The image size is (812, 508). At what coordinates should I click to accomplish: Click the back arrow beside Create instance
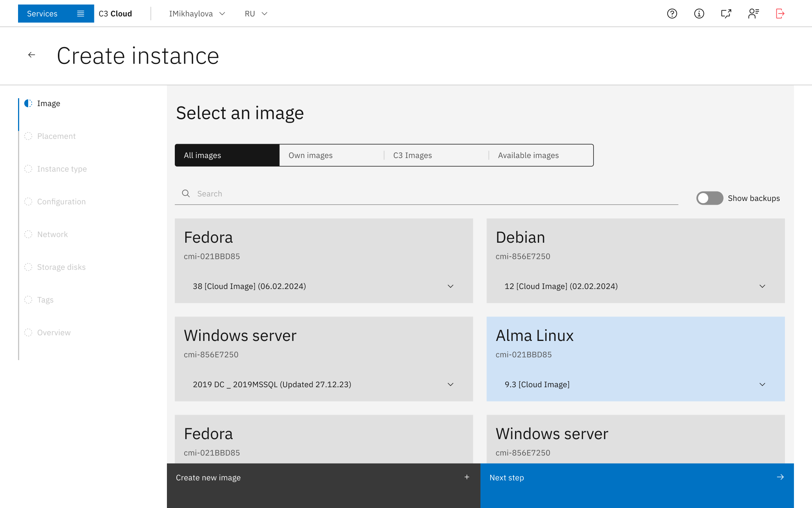32,55
